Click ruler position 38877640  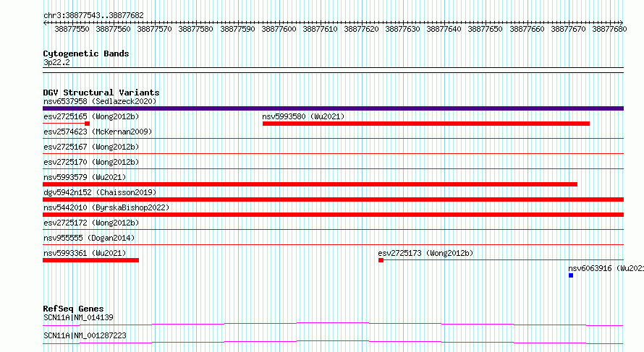tap(444, 29)
